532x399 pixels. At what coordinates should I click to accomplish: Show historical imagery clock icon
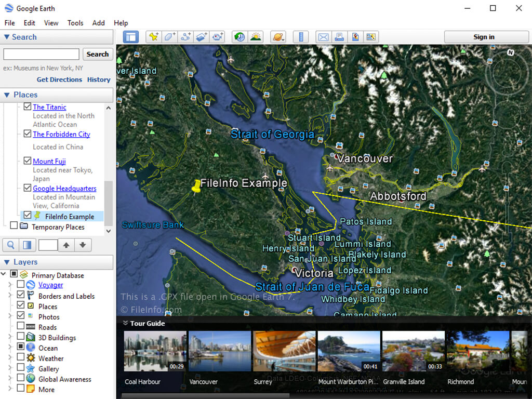coord(240,37)
